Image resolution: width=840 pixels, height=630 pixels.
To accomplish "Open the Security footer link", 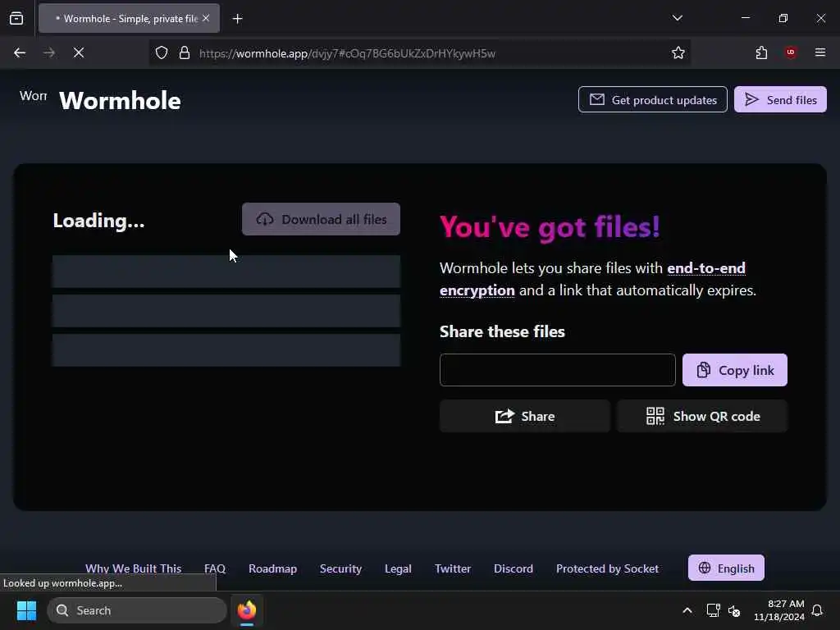I will [x=340, y=568].
